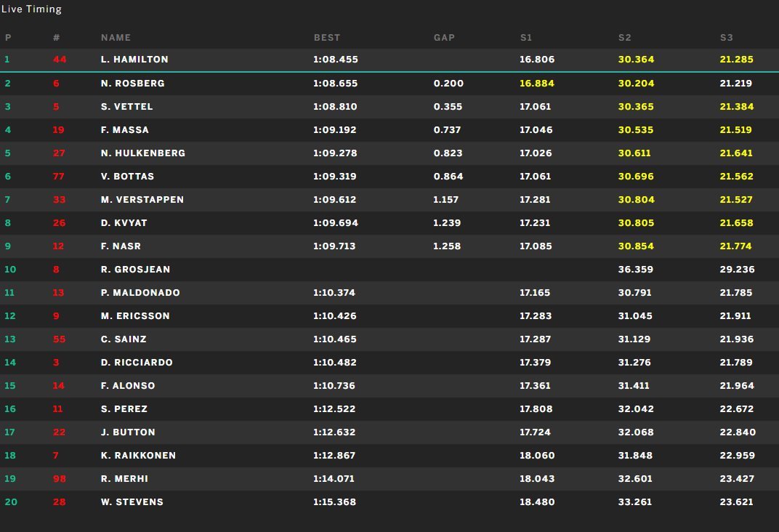Click the GAP column header
Viewport: 779px width, 532px height.
(444, 38)
